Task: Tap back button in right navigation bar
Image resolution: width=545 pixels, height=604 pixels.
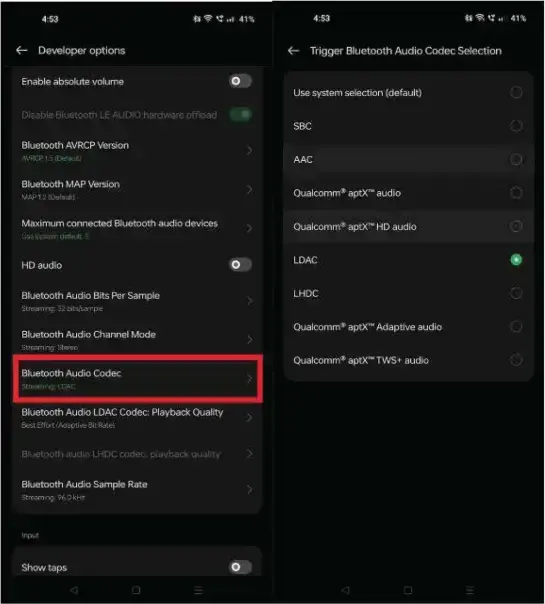Action: [346, 590]
